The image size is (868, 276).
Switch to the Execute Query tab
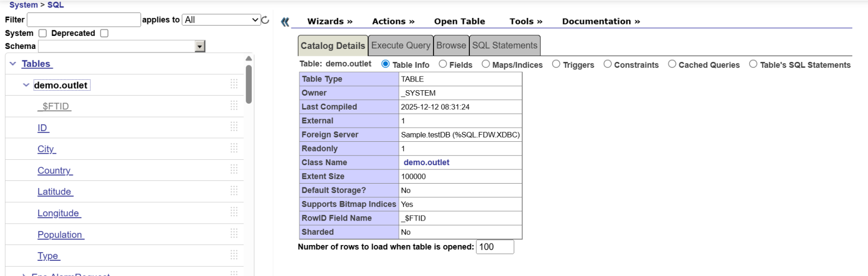[x=400, y=46]
